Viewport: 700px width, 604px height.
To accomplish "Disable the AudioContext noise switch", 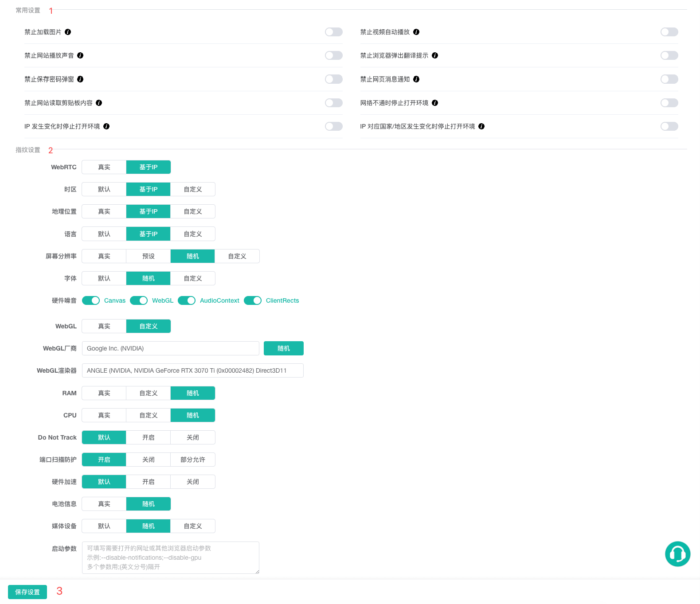I will click(187, 300).
